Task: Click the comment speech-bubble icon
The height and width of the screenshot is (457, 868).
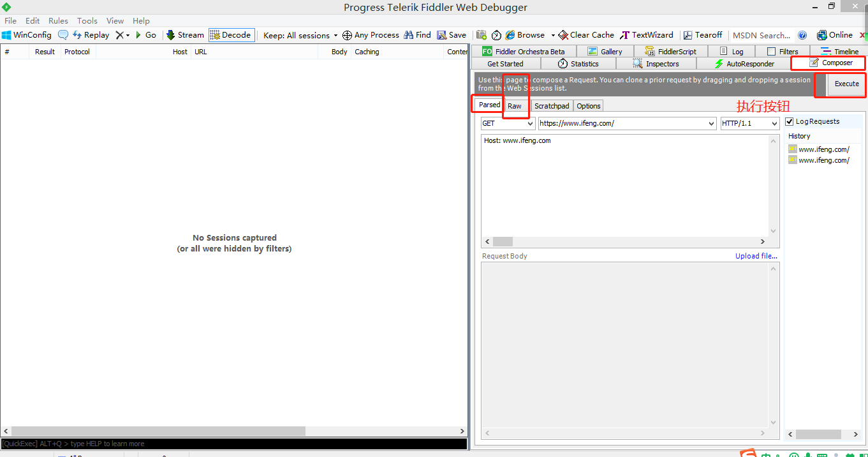Action: tap(63, 35)
